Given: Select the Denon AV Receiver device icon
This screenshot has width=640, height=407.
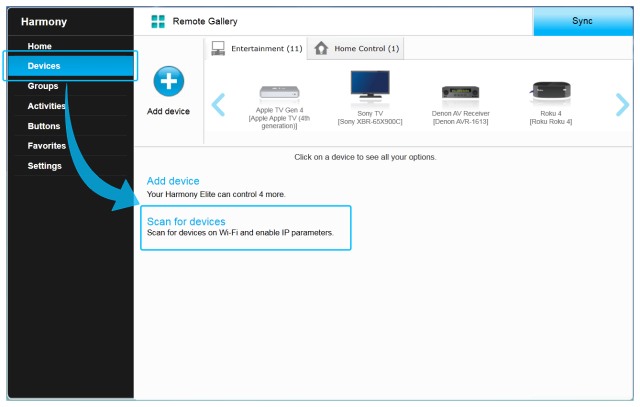Looking at the screenshot, I should 460,92.
